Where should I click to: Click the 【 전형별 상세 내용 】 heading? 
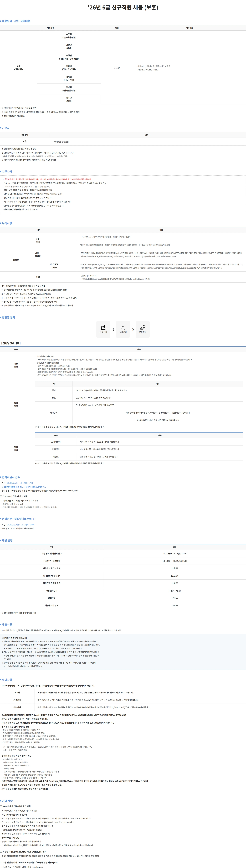[11, 343]
